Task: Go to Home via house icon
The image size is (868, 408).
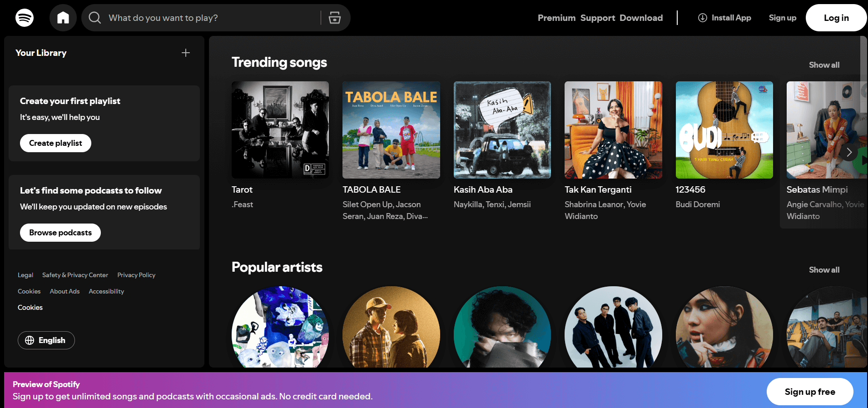Action: [63, 18]
